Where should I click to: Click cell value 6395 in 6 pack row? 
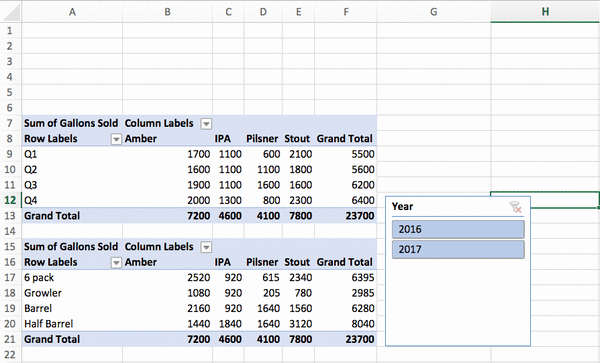point(363,278)
